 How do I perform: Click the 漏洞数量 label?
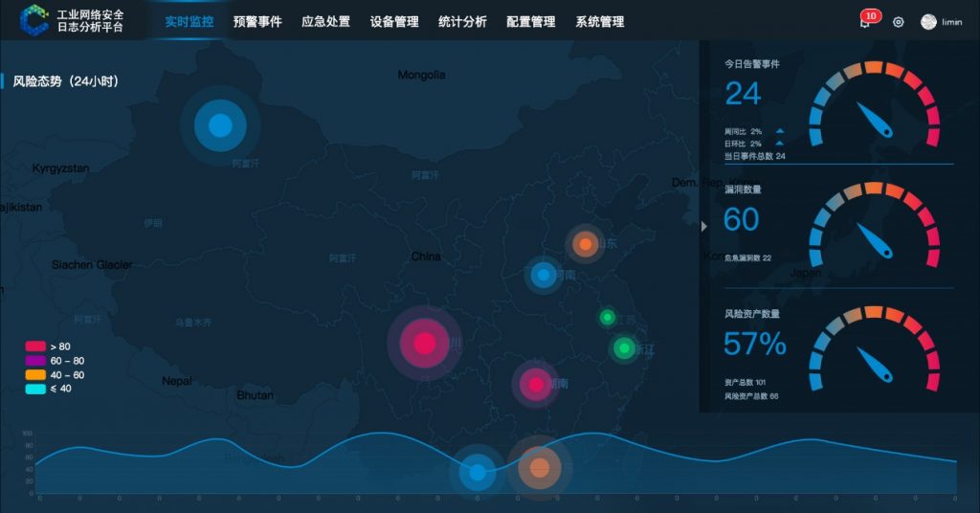[743, 190]
